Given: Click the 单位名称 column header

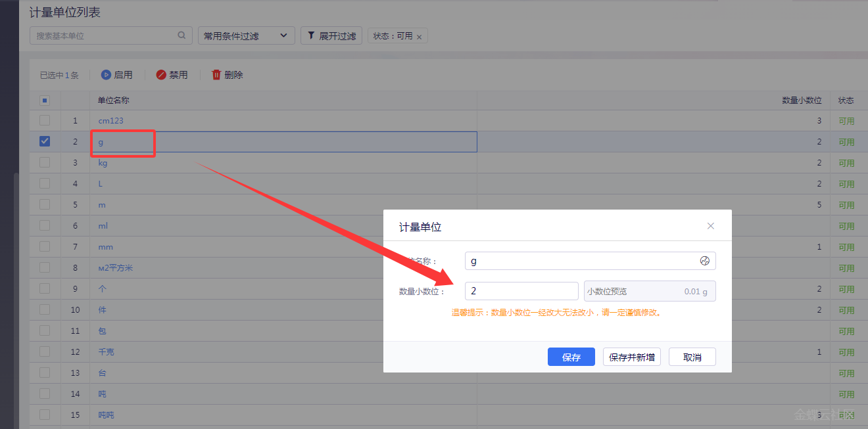Looking at the screenshot, I should (x=113, y=101).
